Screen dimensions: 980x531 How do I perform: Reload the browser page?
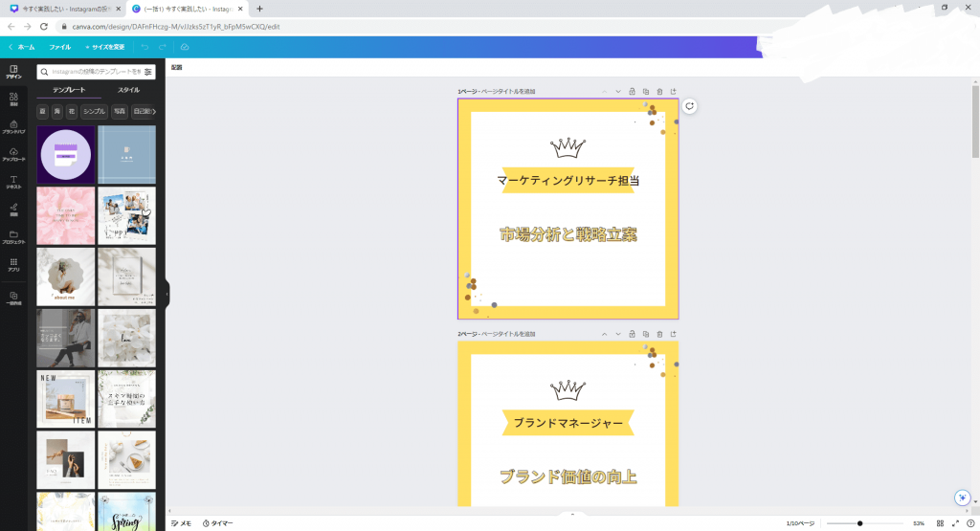coord(44,26)
